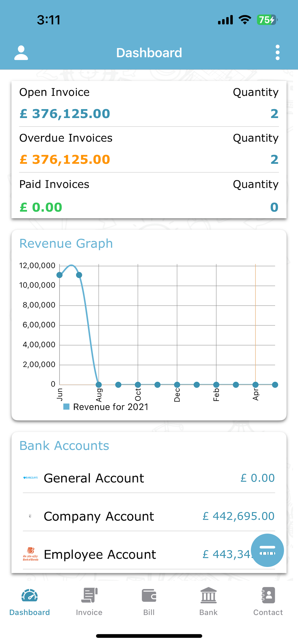This screenshot has height=644, width=298.
Task: Open the Contact book icon tab
Action: coord(268,595)
